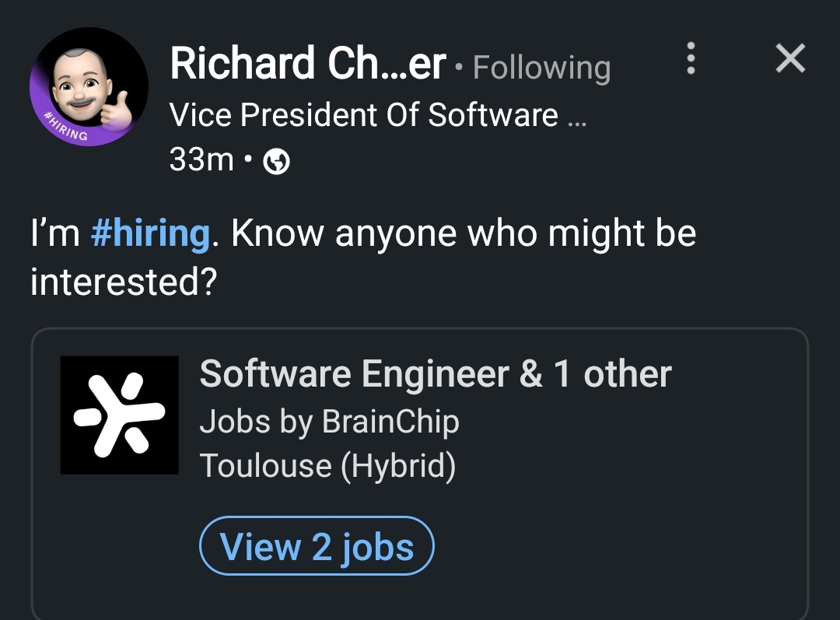
Task: Dismiss the post with the X icon
Action: point(790,59)
